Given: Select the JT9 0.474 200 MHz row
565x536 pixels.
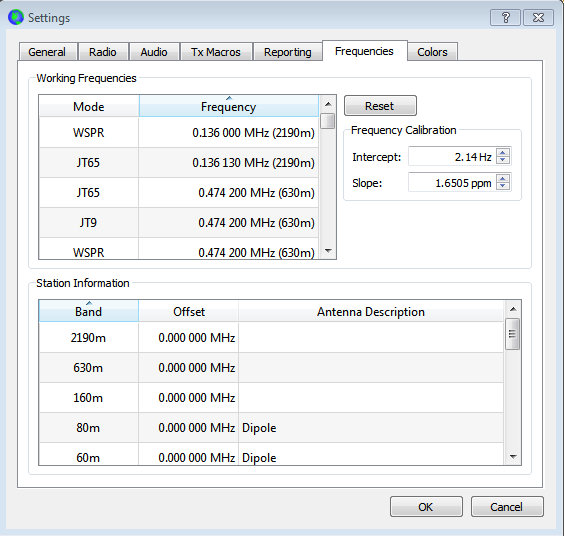Looking at the screenshot, I should tap(178, 223).
